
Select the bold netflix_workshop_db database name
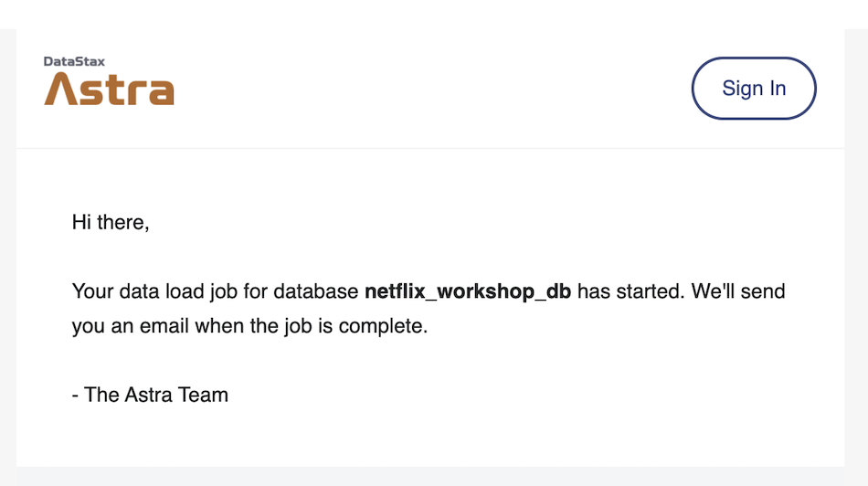(468, 291)
